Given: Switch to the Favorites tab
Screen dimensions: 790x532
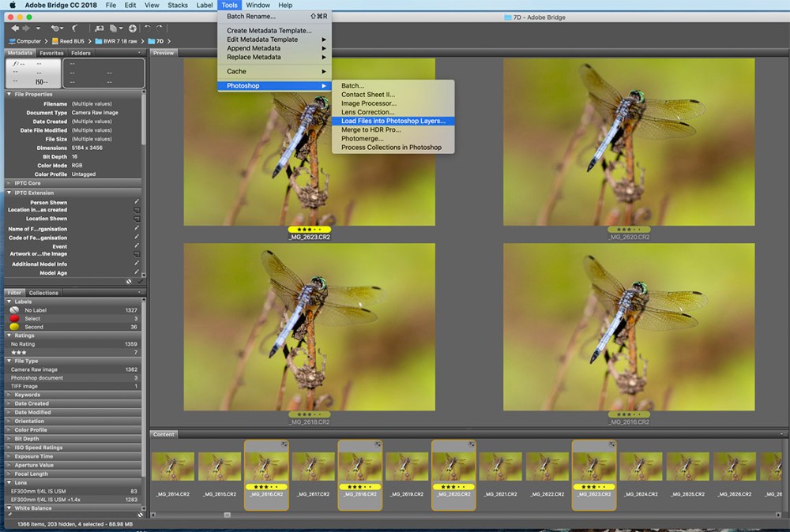Looking at the screenshot, I should click(x=51, y=53).
